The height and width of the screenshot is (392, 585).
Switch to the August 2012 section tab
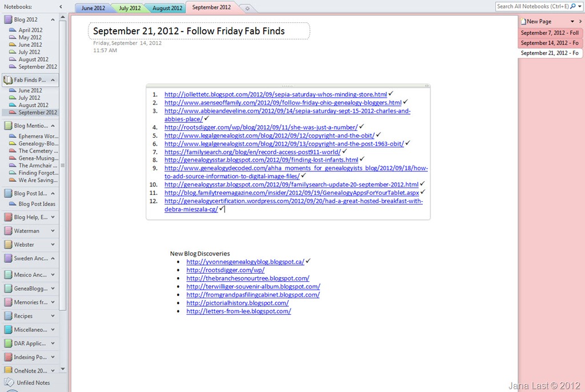167,8
